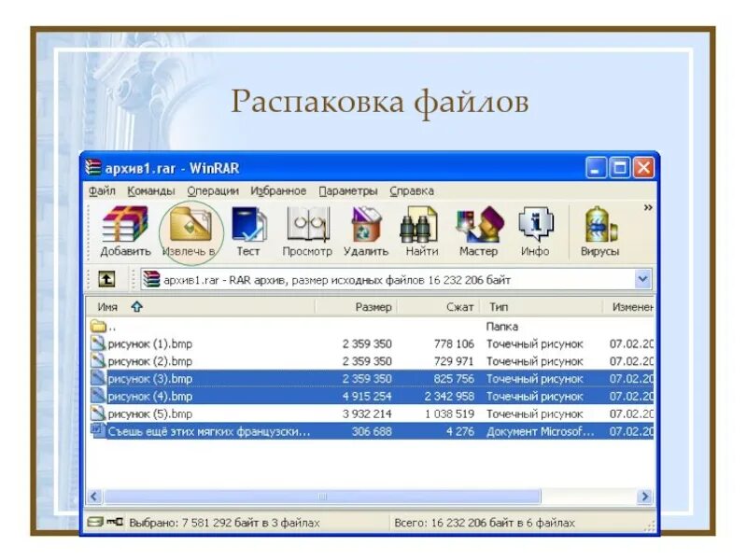Click packed size 1 038 519

[x=449, y=413]
